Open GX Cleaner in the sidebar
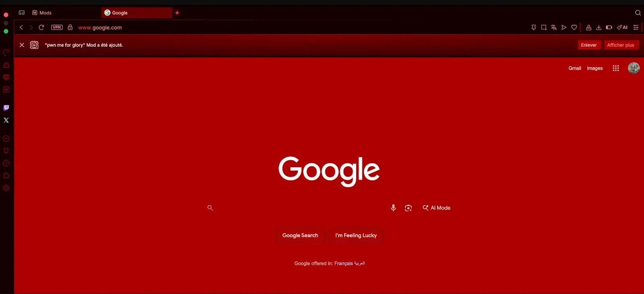The image size is (644, 294). click(x=6, y=65)
